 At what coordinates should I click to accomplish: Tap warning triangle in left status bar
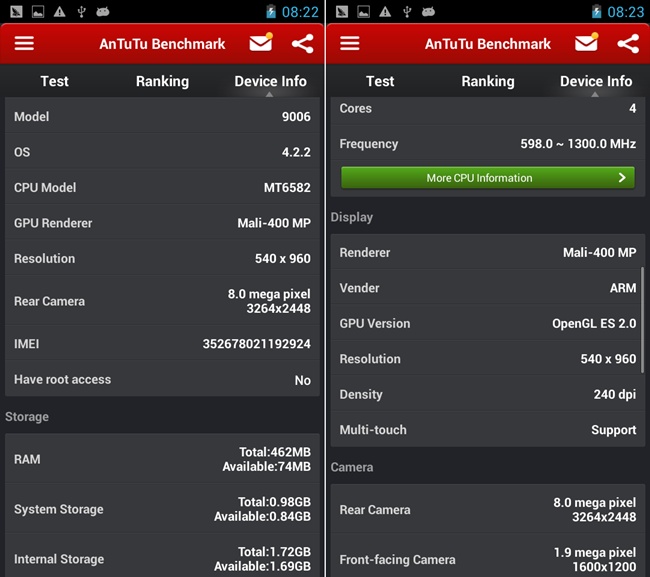coord(60,12)
